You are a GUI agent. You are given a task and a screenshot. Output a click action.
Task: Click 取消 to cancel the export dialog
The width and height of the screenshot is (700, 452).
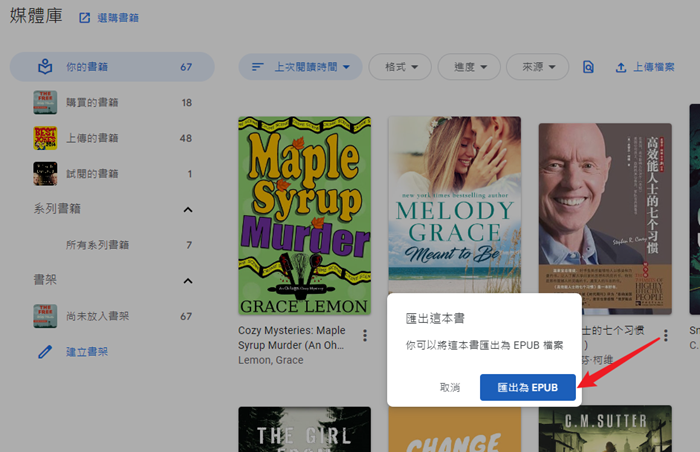point(450,387)
